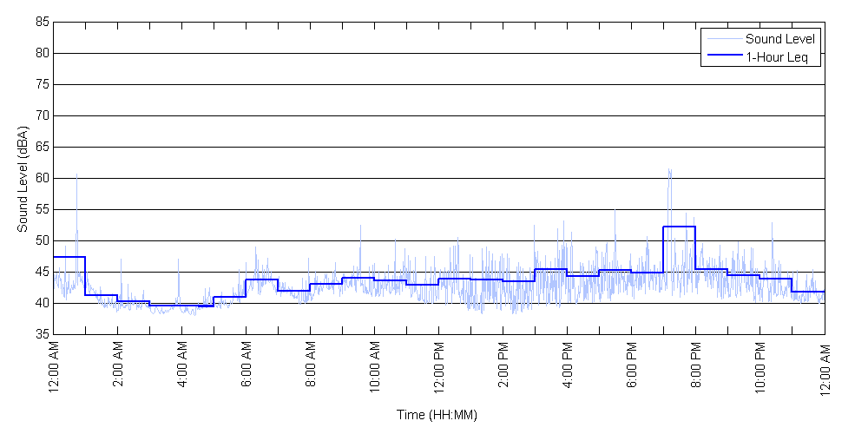
Task: Click the light blue Sound Level legend line
Action: click(x=723, y=39)
